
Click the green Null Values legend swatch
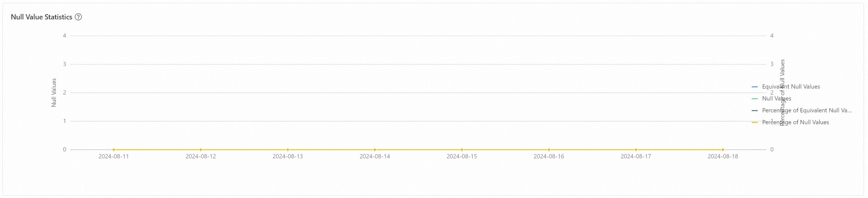click(755, 99)
